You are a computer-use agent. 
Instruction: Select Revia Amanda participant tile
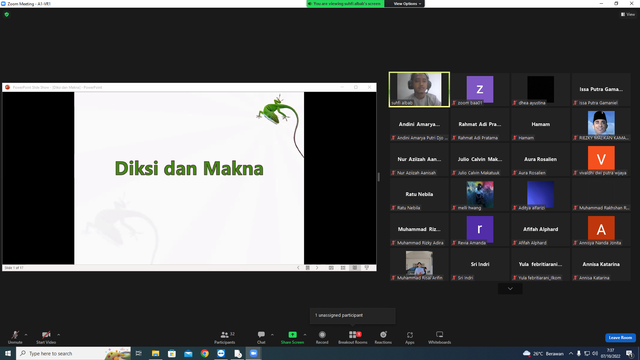pos(480,230)
